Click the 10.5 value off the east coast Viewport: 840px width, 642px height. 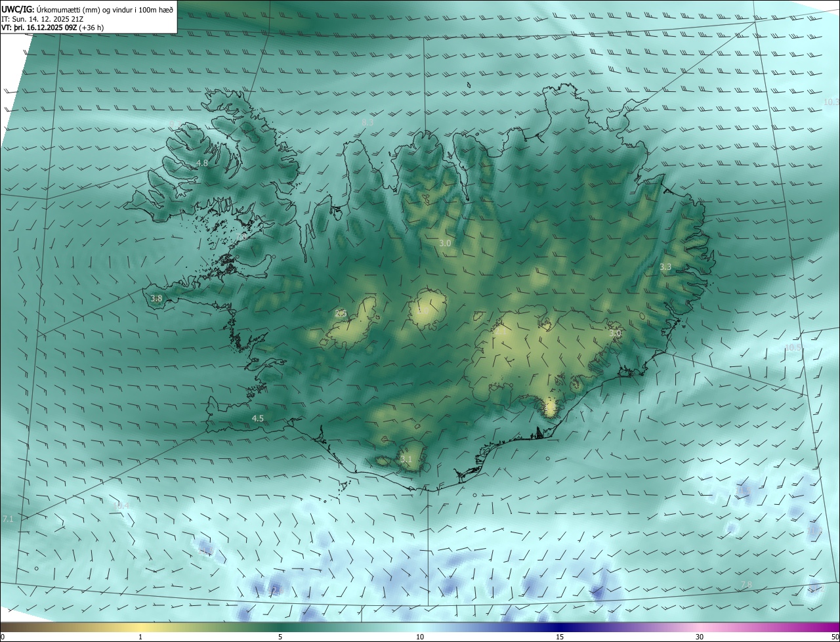[793, 348]
